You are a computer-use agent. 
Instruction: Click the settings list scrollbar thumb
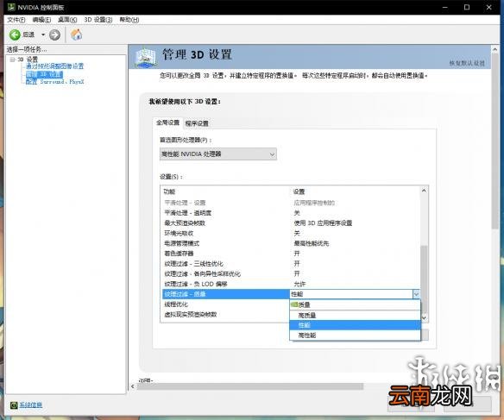(424, 279)
